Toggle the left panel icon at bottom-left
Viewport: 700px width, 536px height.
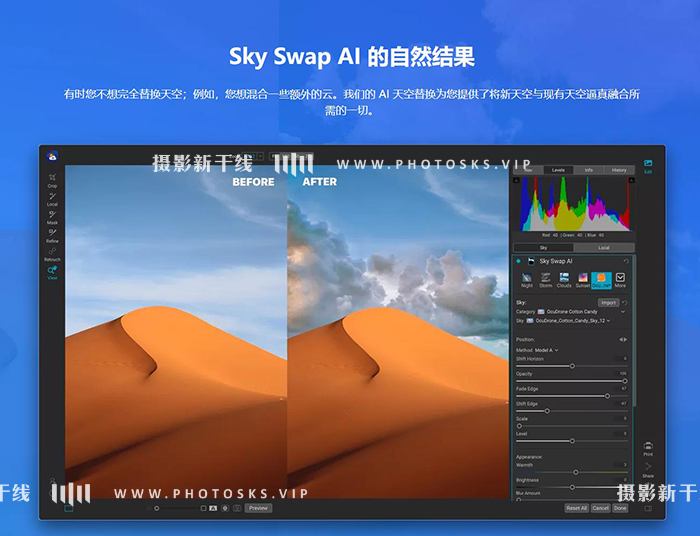point(68,508)
